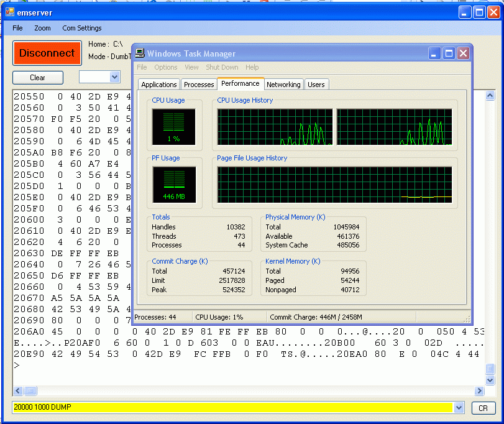Click the terminal prompt > line
This screenshot has height=424, width=504.
pyautogui.click(x=17, y=365)
